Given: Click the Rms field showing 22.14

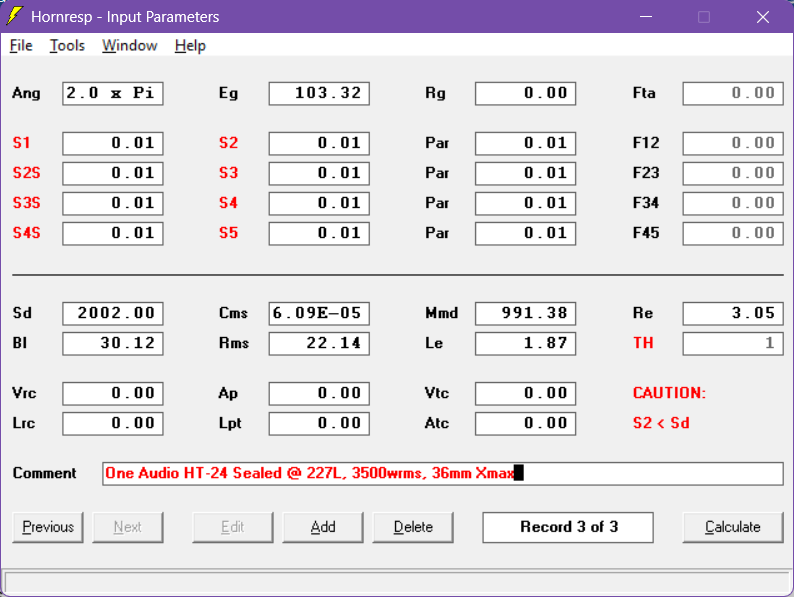Looking at the screenshot, I should [x=319, y=343].
